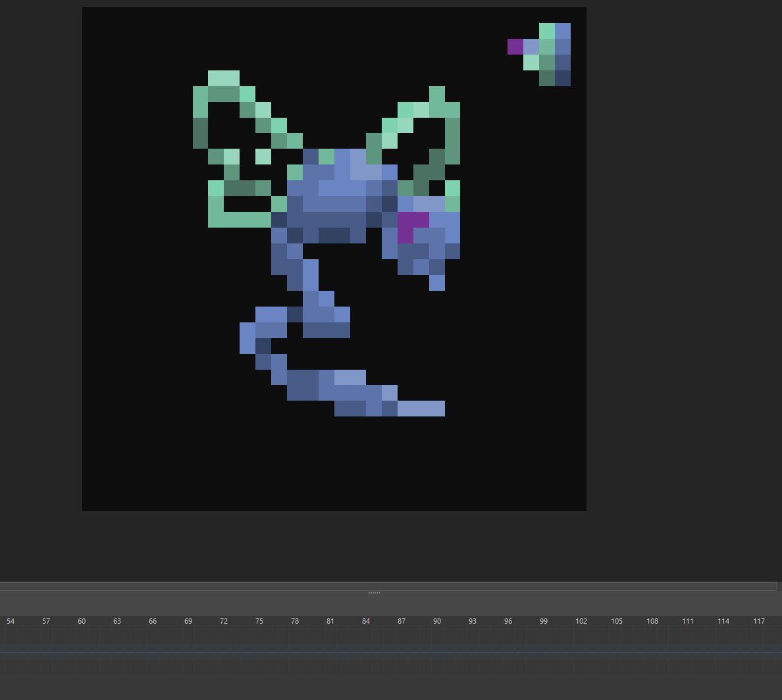
Task: Click frame 66 in the timeline ruler
Action: point(153,621)
